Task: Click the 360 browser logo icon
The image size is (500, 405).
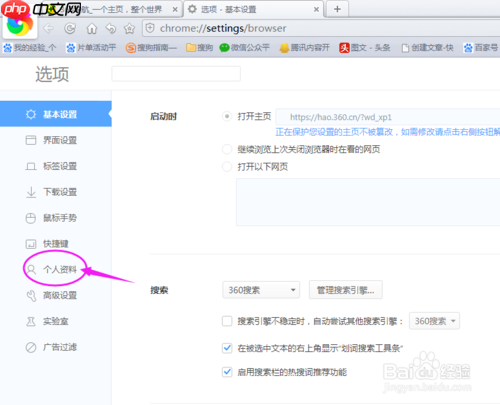Action: click(x=19, y=25)
